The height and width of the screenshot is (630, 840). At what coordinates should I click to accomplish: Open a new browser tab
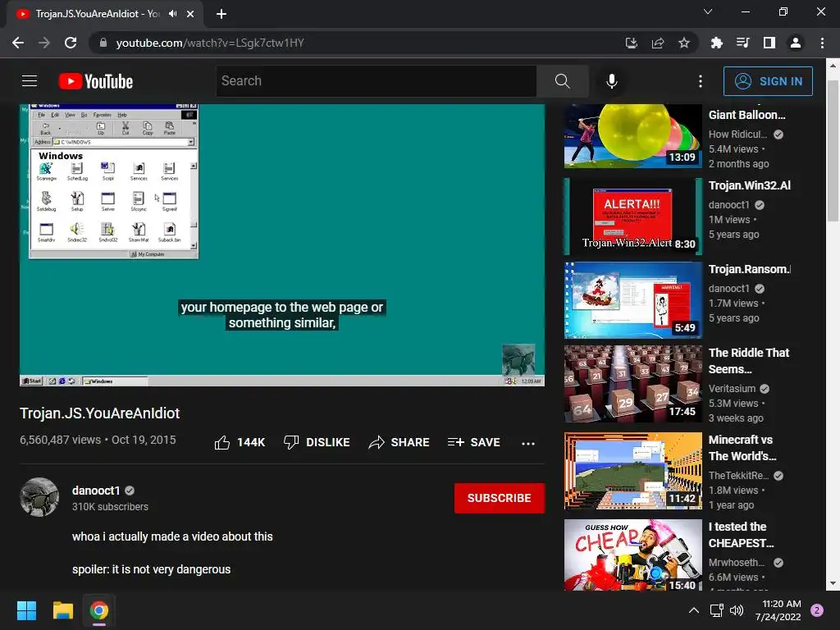(221, 14)
